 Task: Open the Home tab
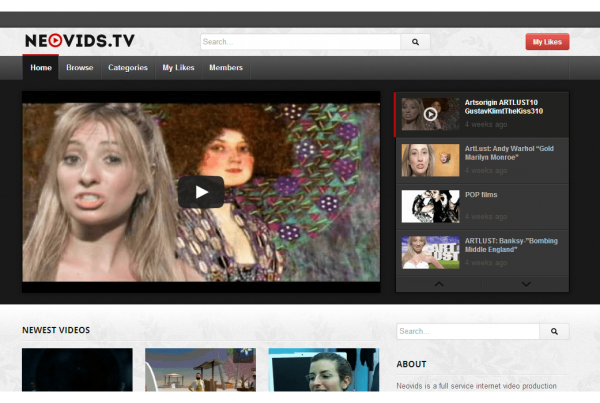tap(41, 68)
